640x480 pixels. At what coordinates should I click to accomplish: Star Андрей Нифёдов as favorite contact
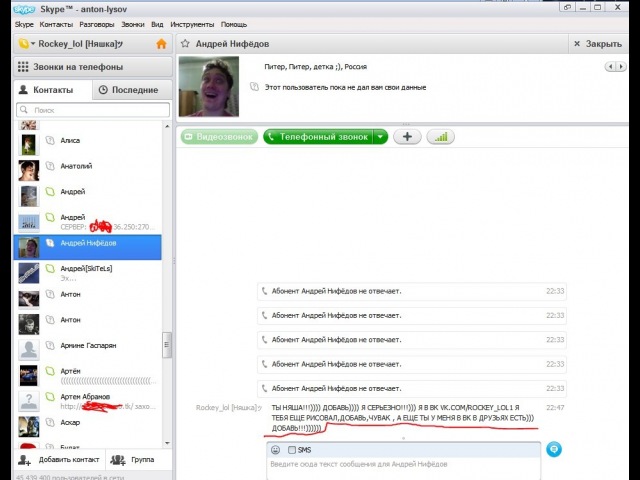(185, 43)
